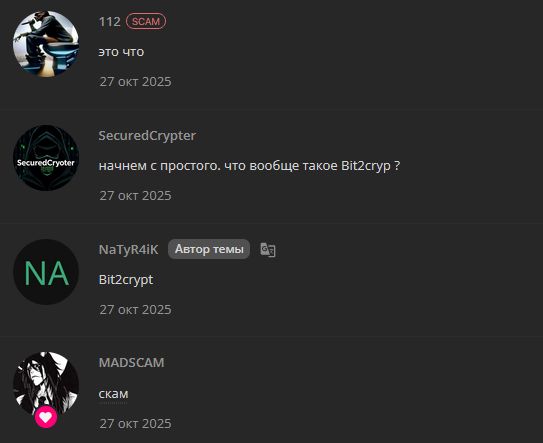Click the date under 'скам' comment

coord(135,424)
